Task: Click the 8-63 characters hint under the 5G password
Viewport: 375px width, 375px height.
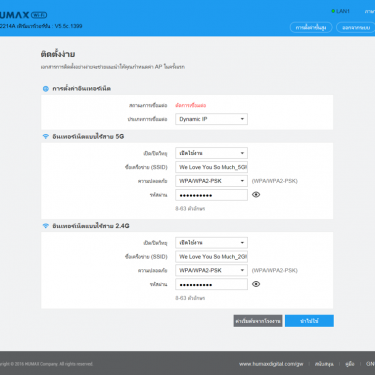Action: pos(190,209)
